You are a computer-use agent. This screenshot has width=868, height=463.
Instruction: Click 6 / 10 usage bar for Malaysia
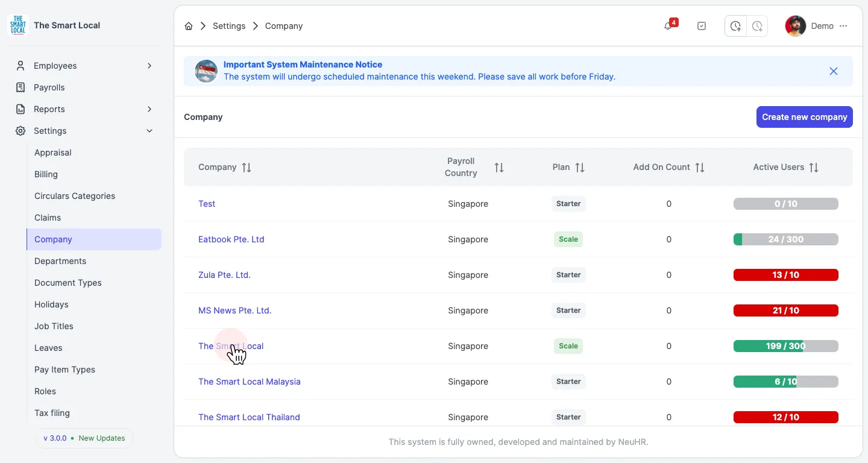(786, 382)
